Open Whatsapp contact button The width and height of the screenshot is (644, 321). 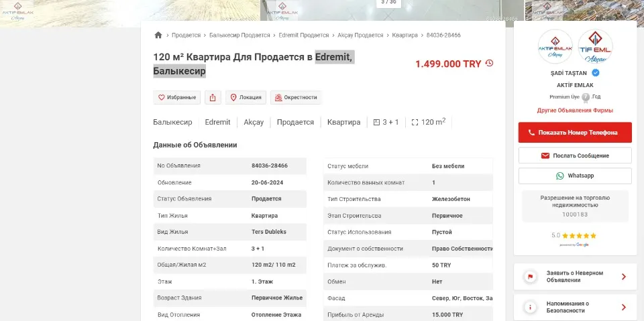click(x=575, y=176)
